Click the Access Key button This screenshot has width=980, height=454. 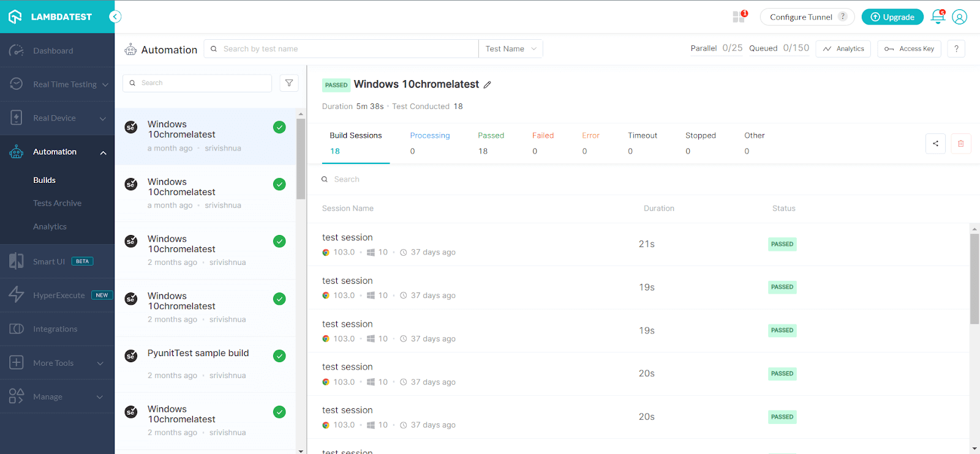[x=909, y=49]
